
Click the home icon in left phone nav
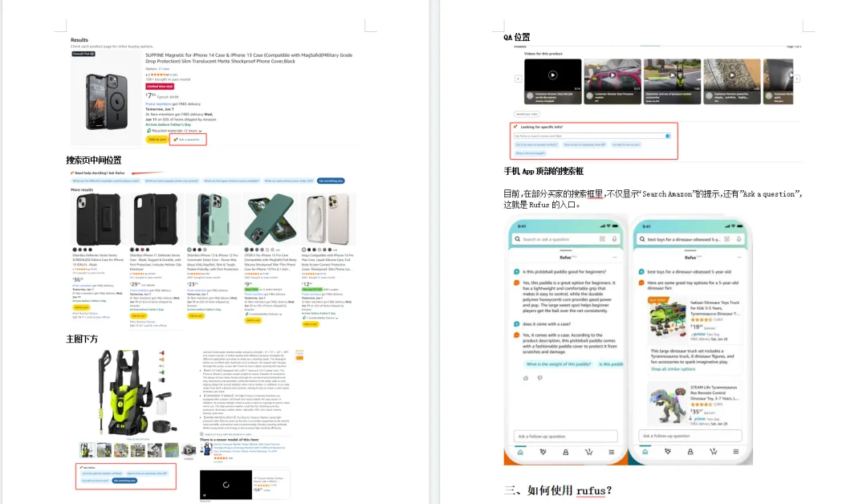[519, 452]
